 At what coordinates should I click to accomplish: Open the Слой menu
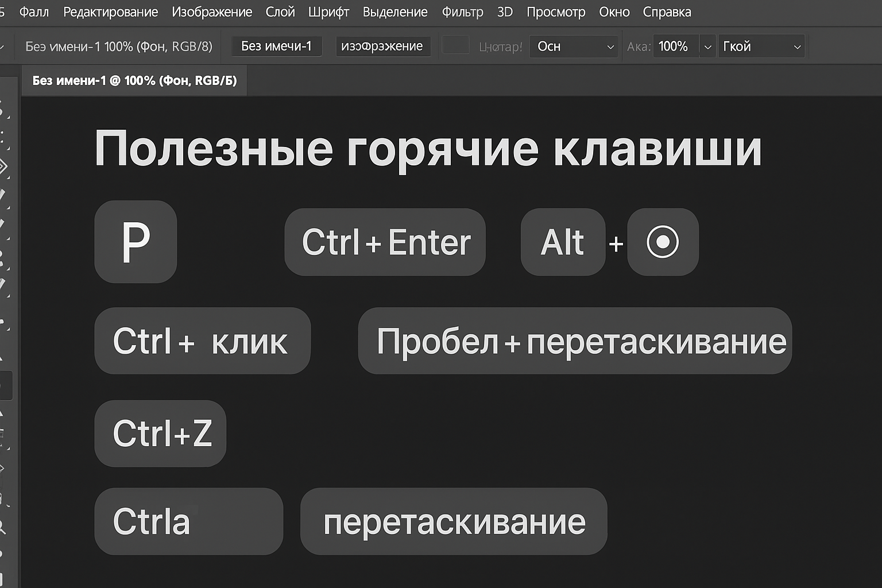pos(280,12)
